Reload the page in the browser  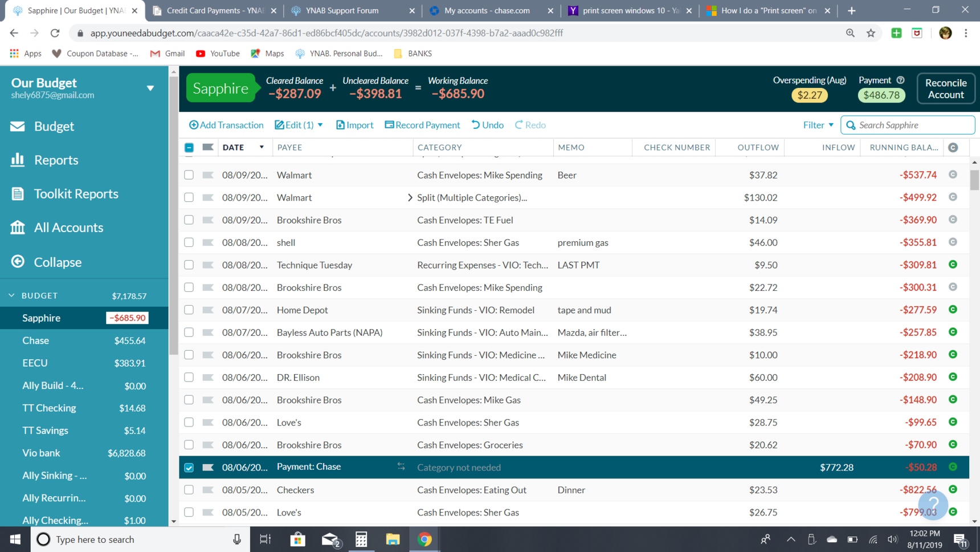pos(55,33)
